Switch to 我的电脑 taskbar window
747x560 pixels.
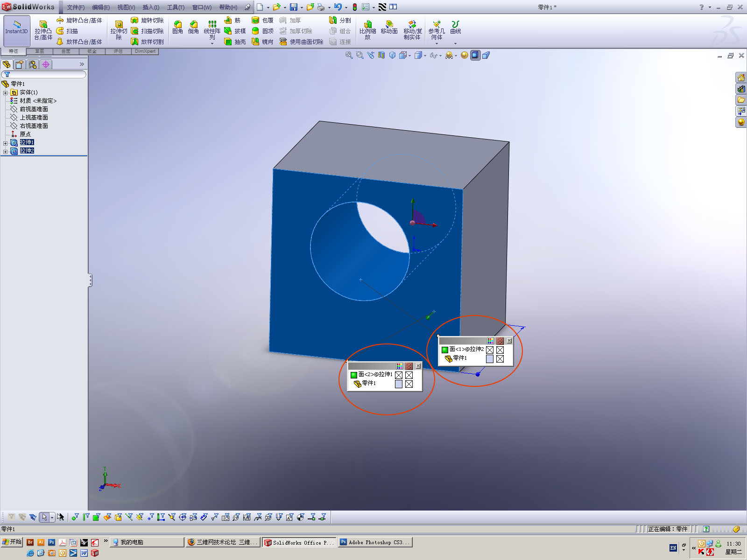point(148,542)
